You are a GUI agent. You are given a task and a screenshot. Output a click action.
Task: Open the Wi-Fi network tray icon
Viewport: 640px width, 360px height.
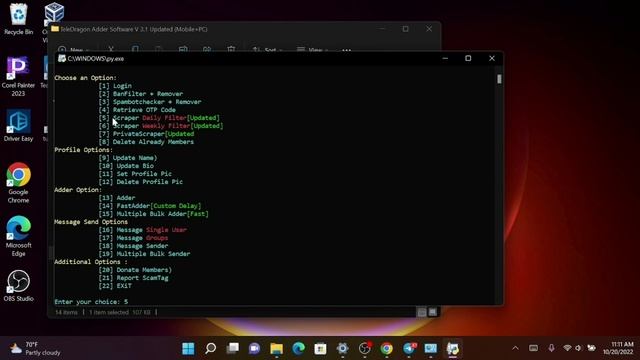567,348
